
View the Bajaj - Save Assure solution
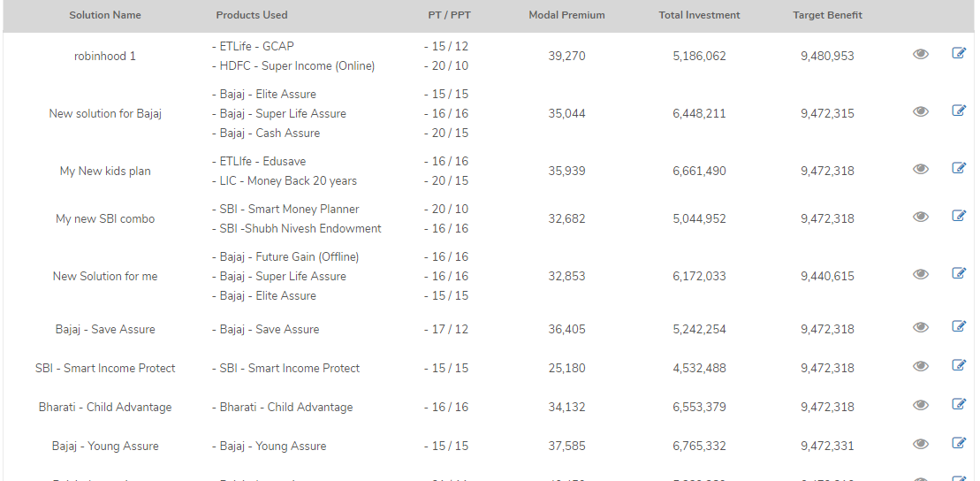[x=921, y=328]
